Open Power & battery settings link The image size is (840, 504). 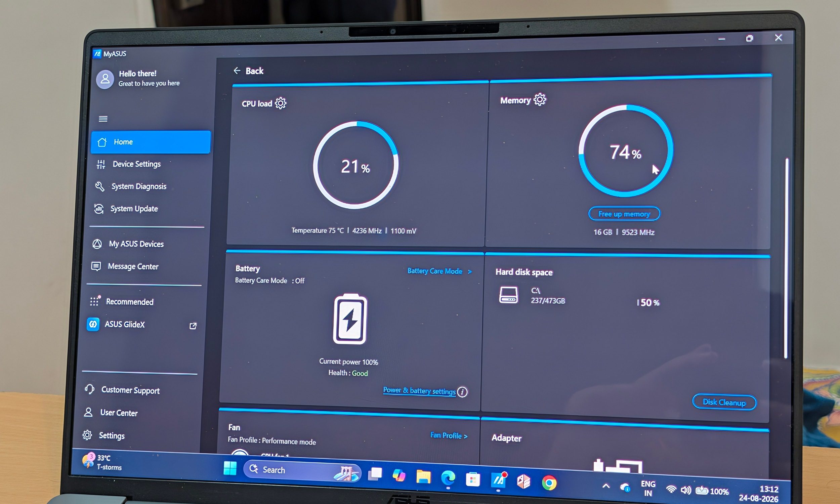(419, 390)
